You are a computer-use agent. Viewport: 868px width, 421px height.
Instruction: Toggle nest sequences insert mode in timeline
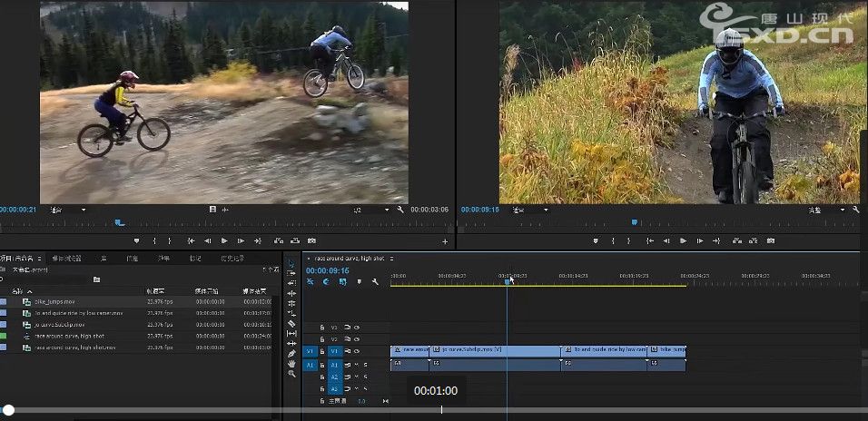tap(311, 281)
